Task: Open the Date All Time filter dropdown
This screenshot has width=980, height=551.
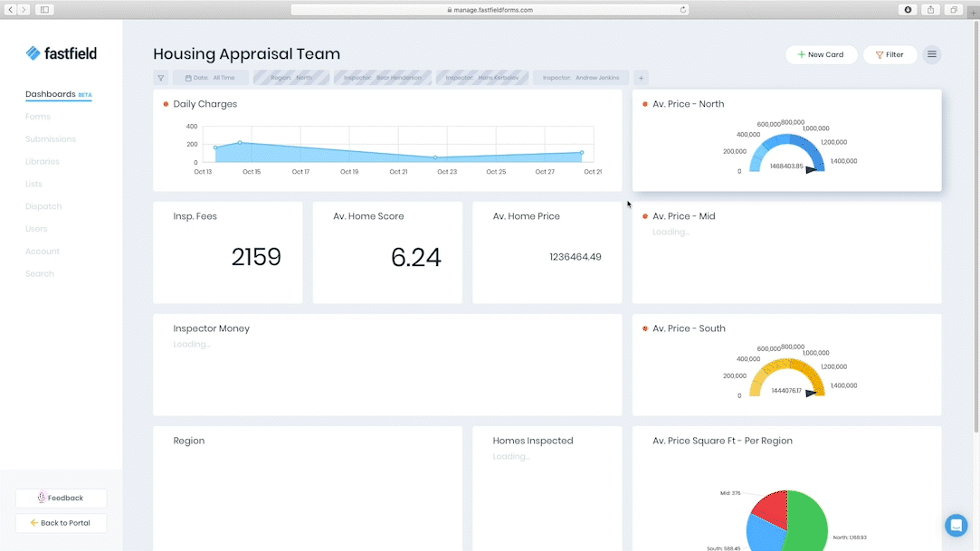Action: pyautogui.click(x=210, y=78)
